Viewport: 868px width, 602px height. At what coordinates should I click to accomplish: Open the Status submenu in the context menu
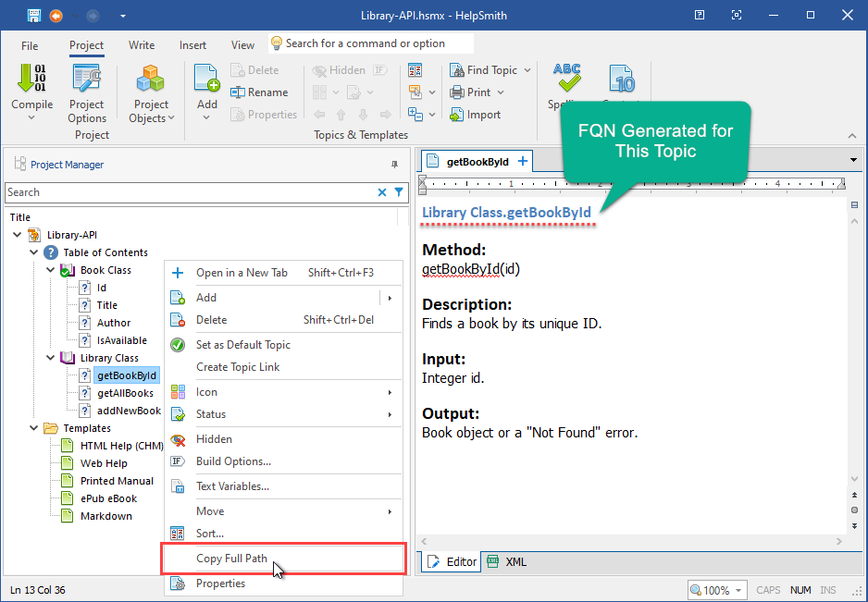pyautogui.click(x=283, y=414)
